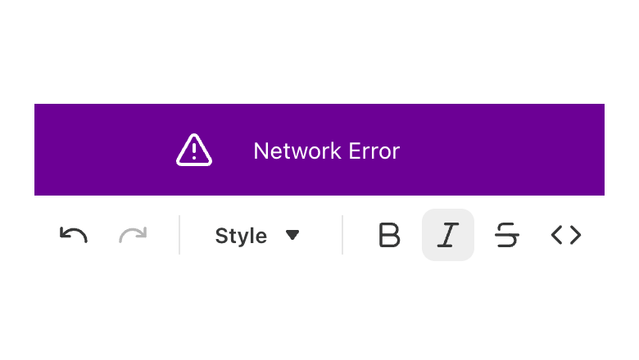Click the Network Error message text
This screenshot has width=639, height=360.
(x=326, y=151)
